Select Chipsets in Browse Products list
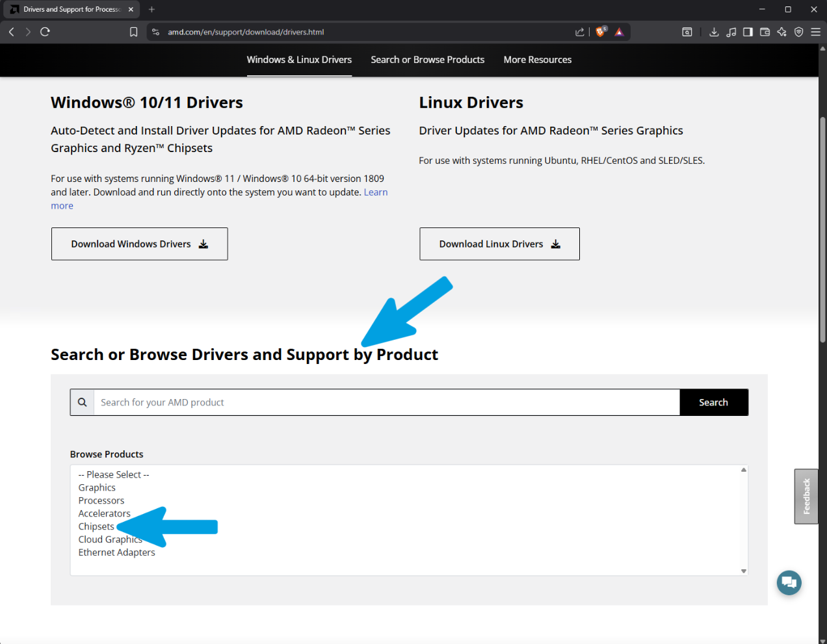Viewport: 827px width, 644px height. point(96,526)
